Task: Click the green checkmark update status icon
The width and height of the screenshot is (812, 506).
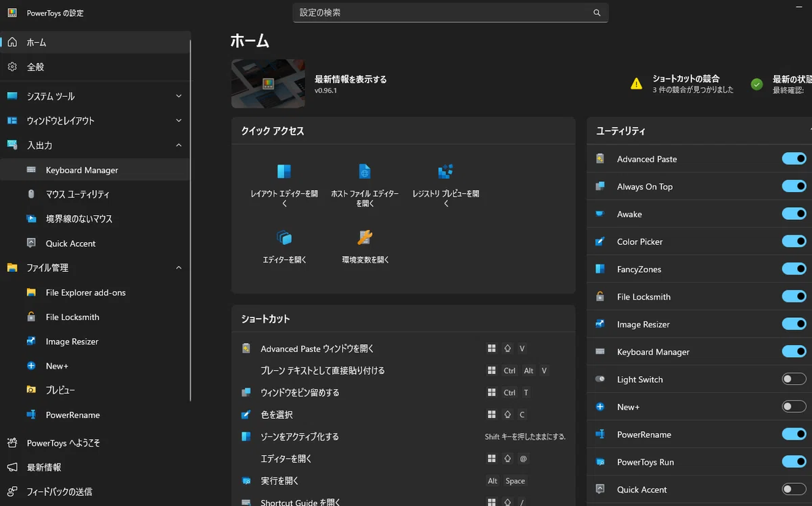Action: pos(757,85)
